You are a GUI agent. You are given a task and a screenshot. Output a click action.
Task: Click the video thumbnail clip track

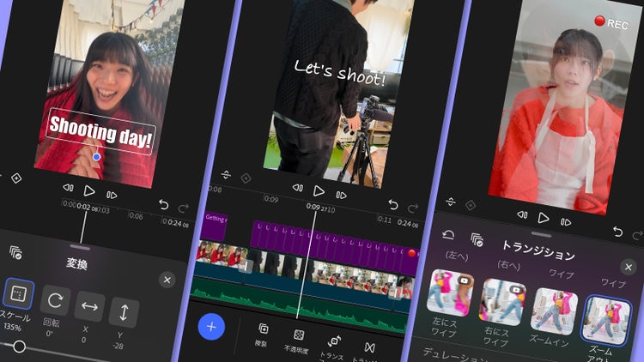(304, 267)
